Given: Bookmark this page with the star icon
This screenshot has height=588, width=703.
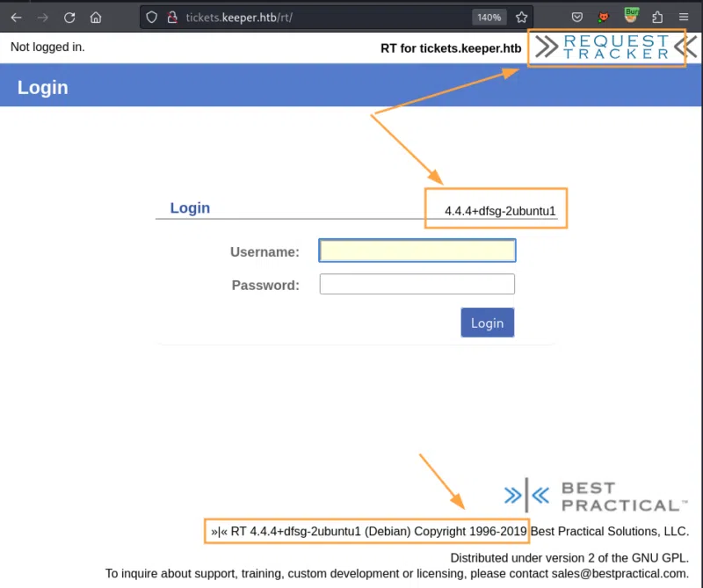Looking at the screenshot, I should [x=521, y=18].
